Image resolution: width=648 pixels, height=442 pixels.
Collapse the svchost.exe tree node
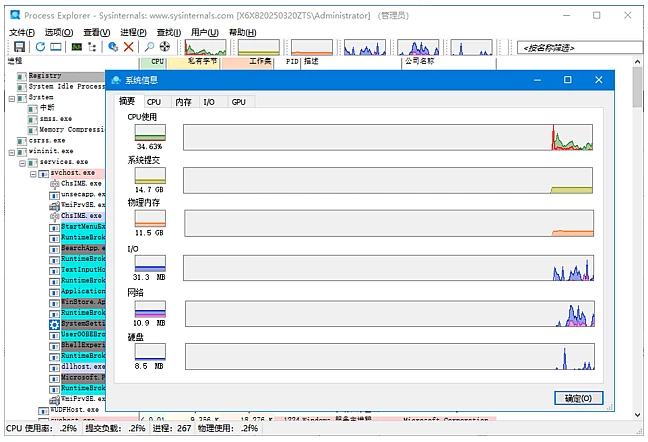[33, 173]
